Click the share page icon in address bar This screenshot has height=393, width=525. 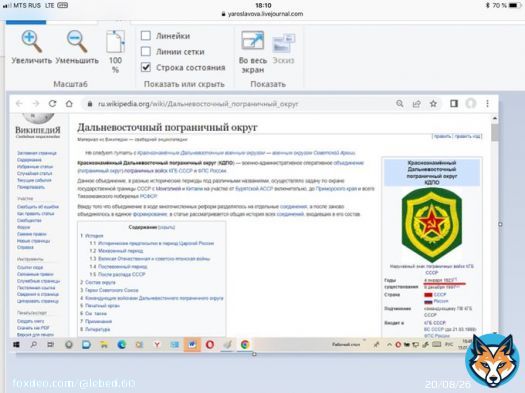(x=417, y=104)
